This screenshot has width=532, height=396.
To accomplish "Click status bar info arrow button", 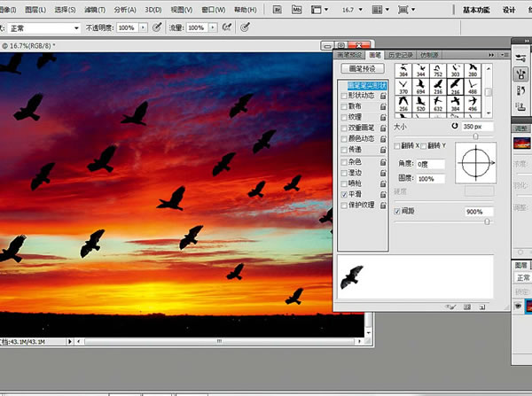I will coord(69,341).
